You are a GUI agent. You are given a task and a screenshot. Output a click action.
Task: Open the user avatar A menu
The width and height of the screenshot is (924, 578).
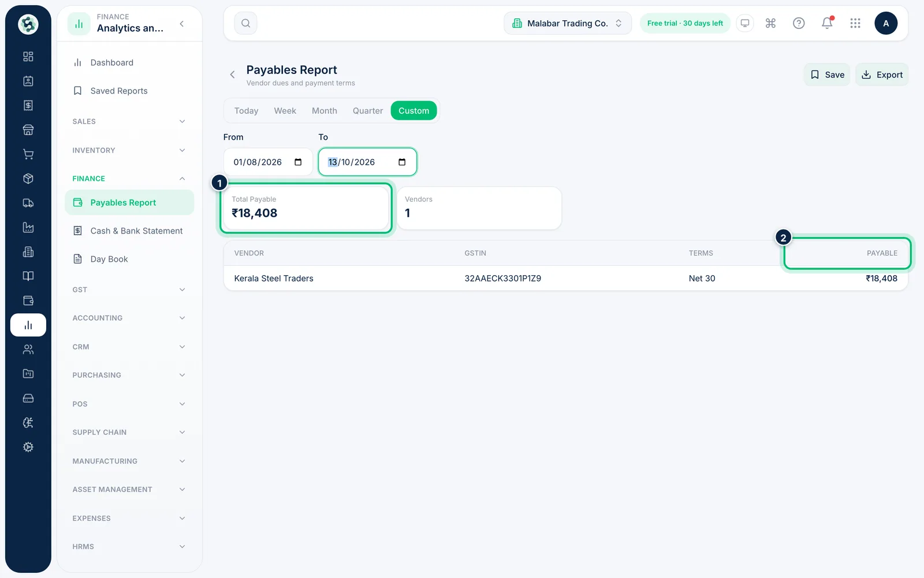coord(886,23)
